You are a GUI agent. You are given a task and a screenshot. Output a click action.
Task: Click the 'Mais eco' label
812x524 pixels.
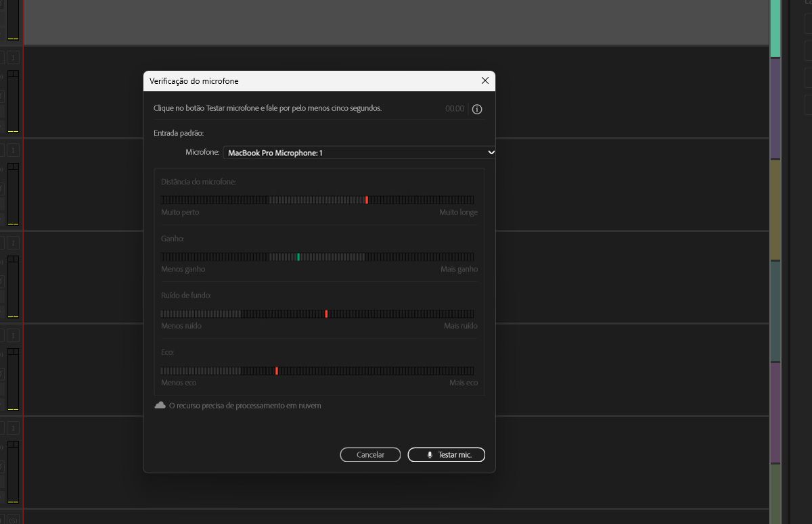pyautogui.click(x=464, y=383)
